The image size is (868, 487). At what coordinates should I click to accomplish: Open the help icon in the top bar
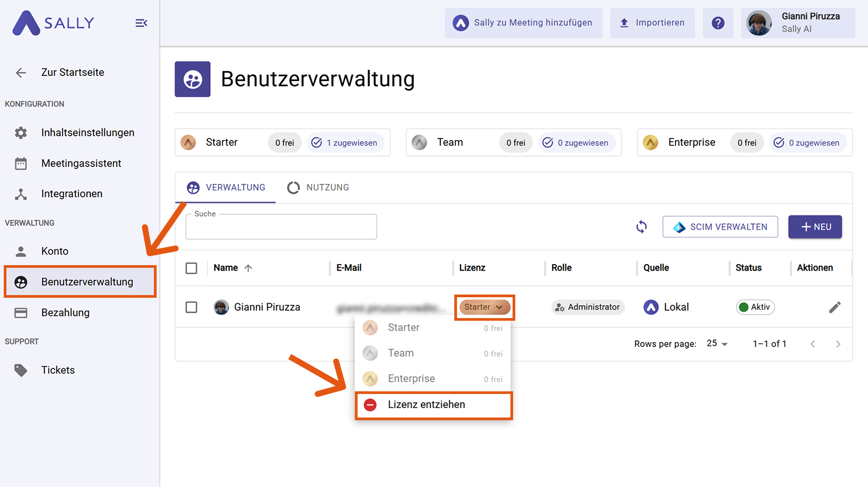point(718,23)
